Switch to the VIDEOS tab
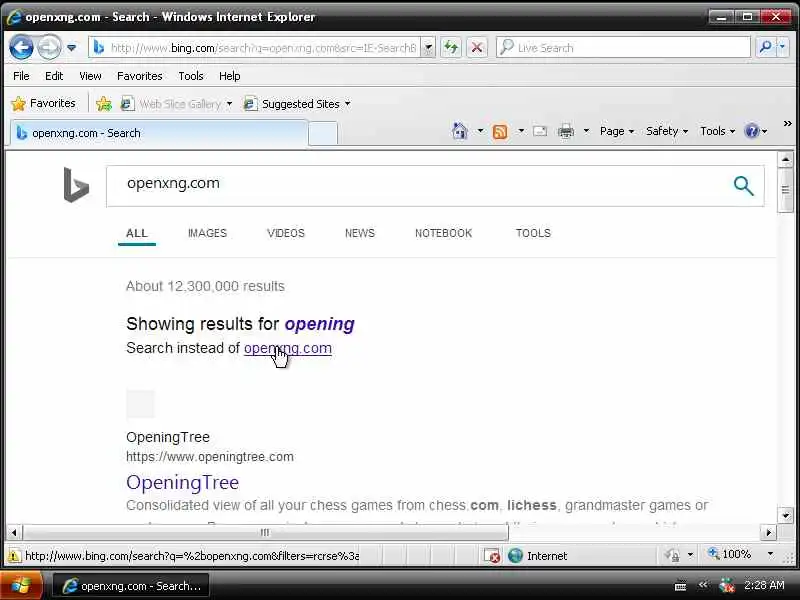This screenshot has height=600, width=800. click(x=286, y=233)
